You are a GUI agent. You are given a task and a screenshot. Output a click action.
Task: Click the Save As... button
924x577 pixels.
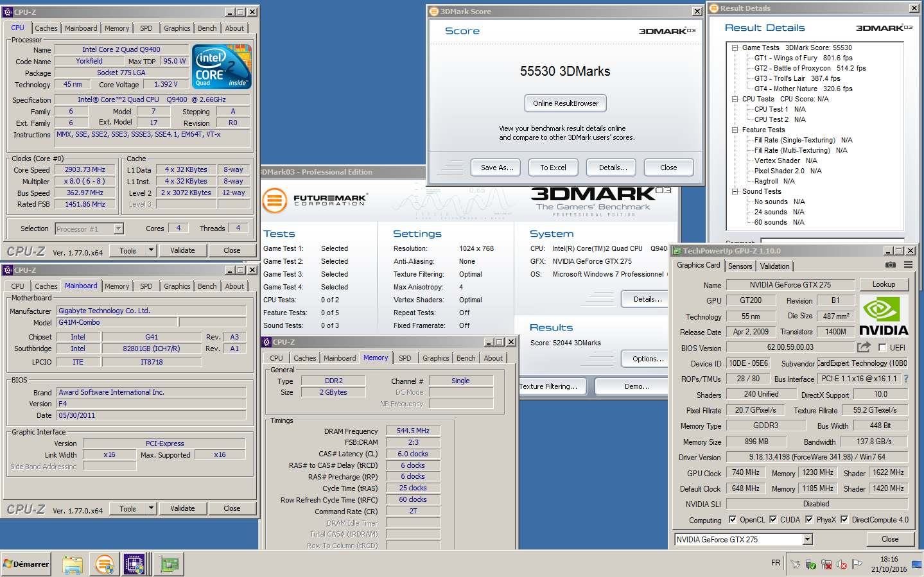tap(497, 168)
